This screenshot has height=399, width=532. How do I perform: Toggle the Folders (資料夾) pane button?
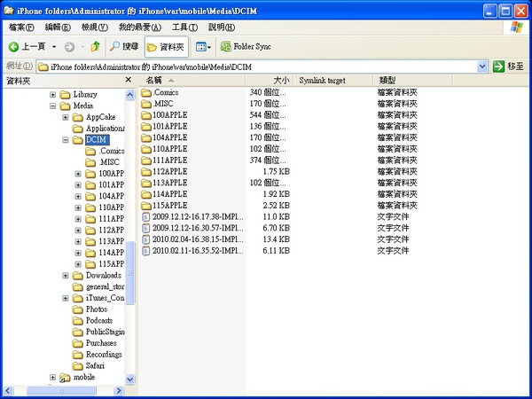point(165,46)
